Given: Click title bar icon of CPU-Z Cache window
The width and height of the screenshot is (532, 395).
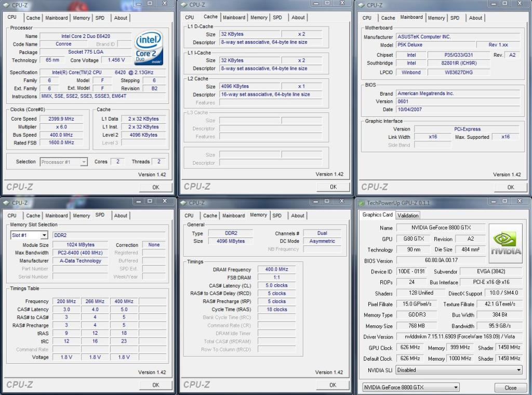Looking at the screenshot, I should pyautogui.click(x=183, y=5).
